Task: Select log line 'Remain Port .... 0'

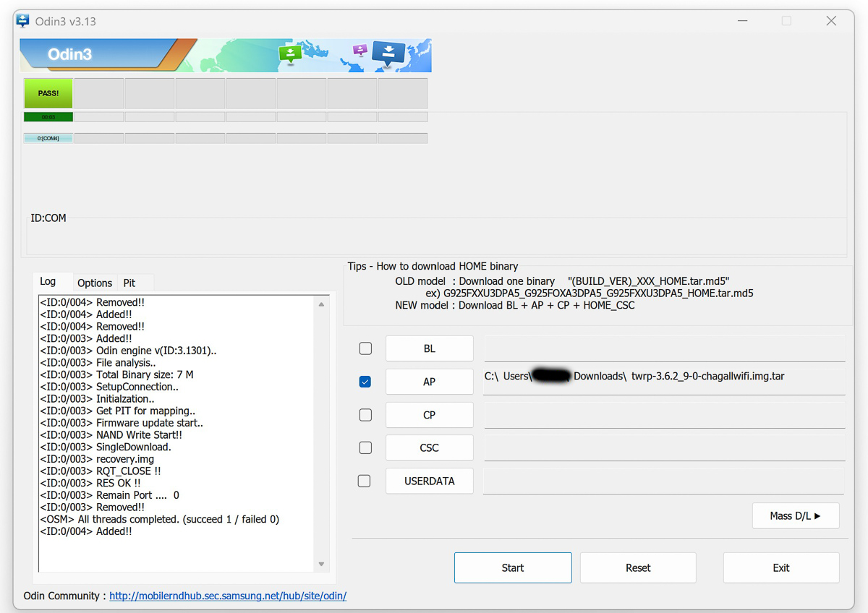Action: [x=110, y=495]
